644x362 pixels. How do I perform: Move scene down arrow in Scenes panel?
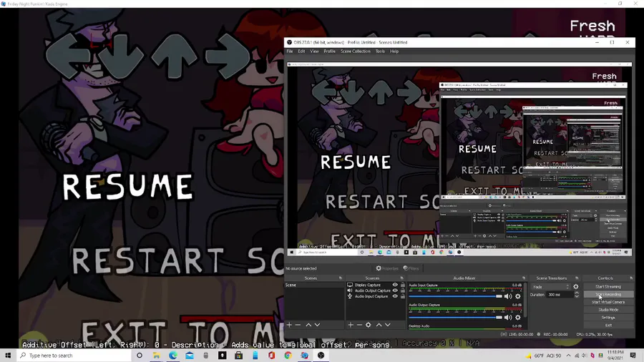(x=317, y=325)
